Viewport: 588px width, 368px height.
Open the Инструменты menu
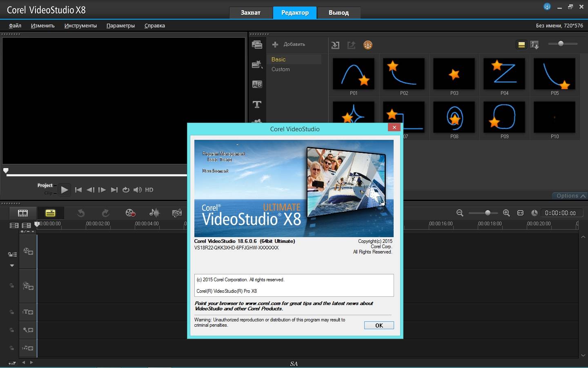(80, 25)
